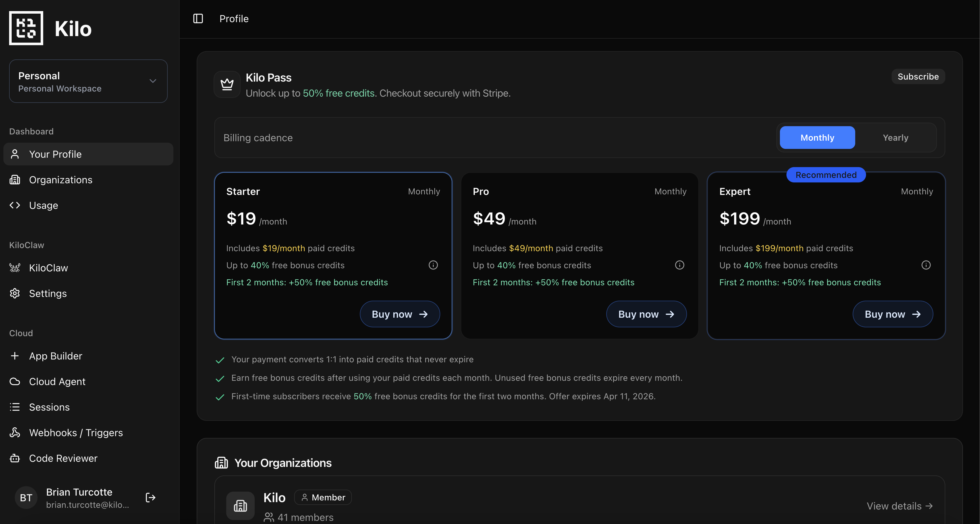Image resolution: width=980 pixels, height=524 pixels.
Task: Click the Webhooks / Triggers icon
Action: [15, 432]
